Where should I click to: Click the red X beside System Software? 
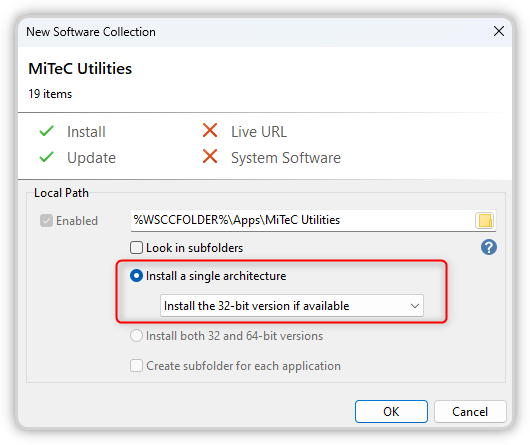[x=210, y=156]
